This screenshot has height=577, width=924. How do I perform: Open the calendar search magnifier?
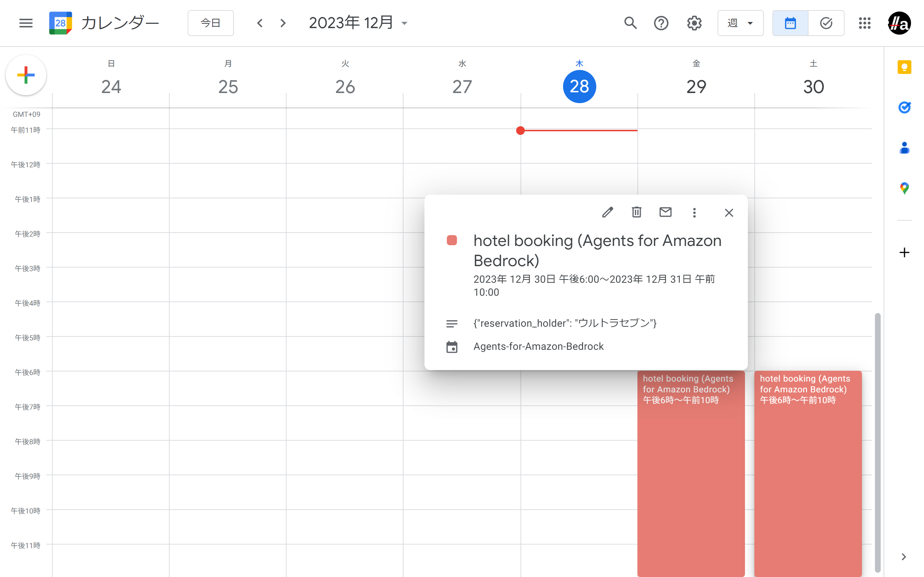(x=630, y=23)
